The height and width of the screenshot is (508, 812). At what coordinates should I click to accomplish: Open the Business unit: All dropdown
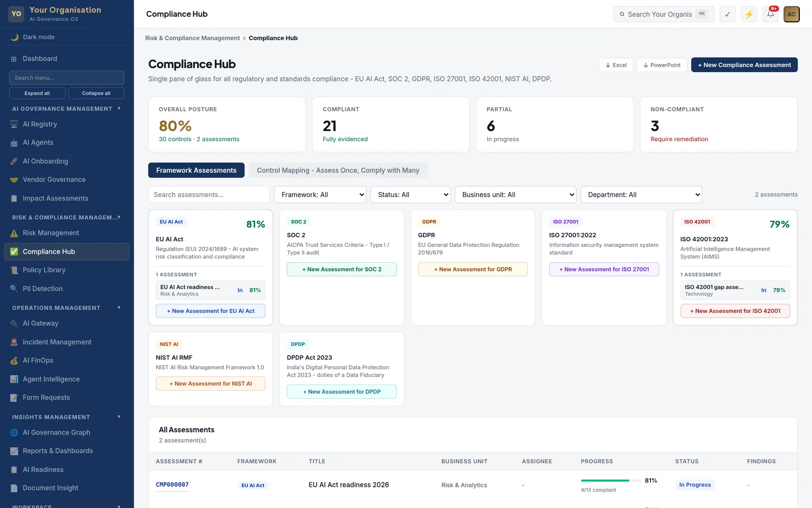(516, 195)
